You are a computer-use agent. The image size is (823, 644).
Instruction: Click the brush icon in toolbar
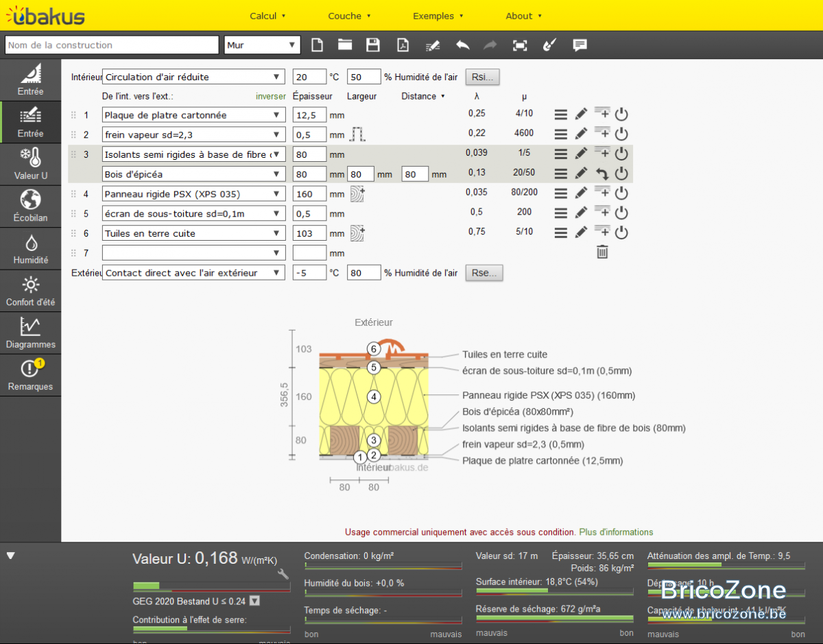(549, 45)
